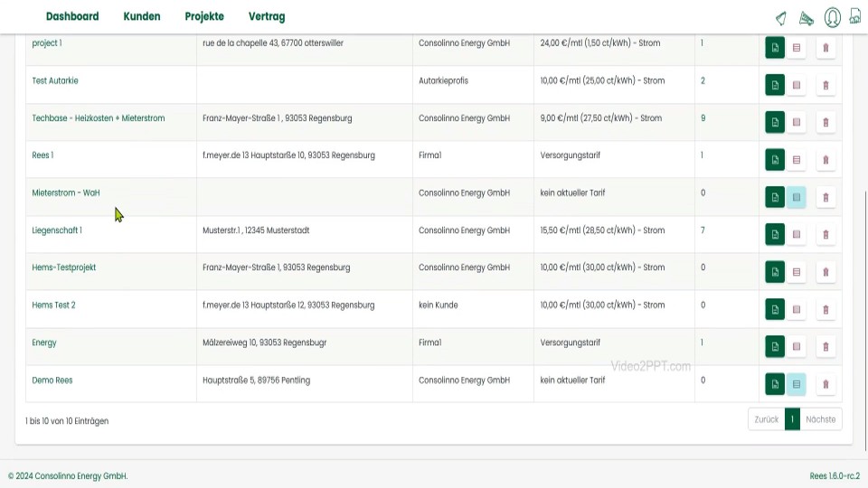Click highlighted list icon for Demo Rees
This screenshot has height=488, width=868.
point(796,384)
